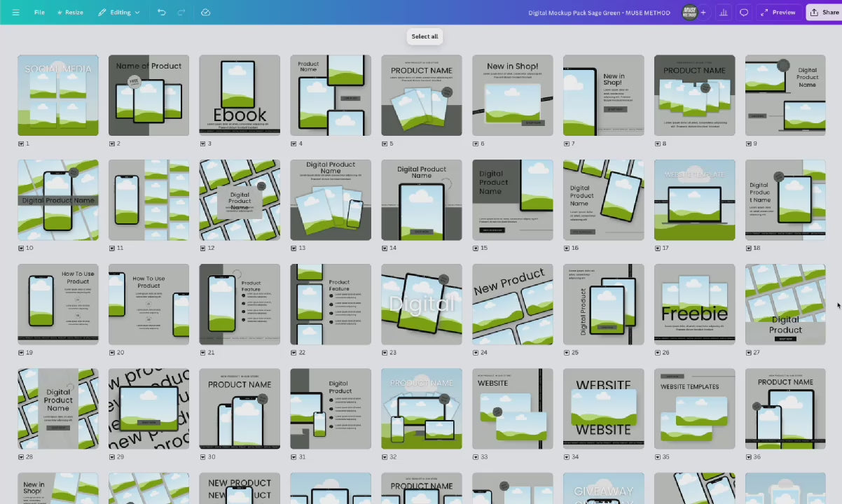Open the Editing mode dropdown
Viewport: 842px width, 504px height.
pos(119,13)
